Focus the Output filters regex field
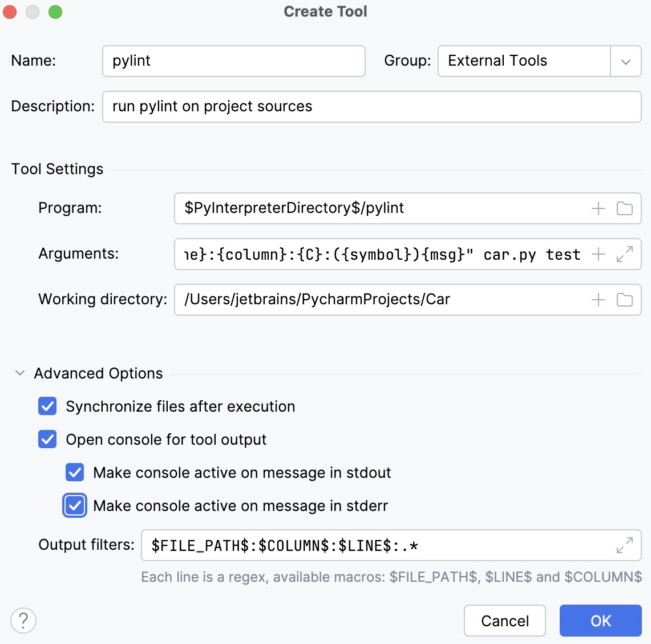 (x=342, y=545)
